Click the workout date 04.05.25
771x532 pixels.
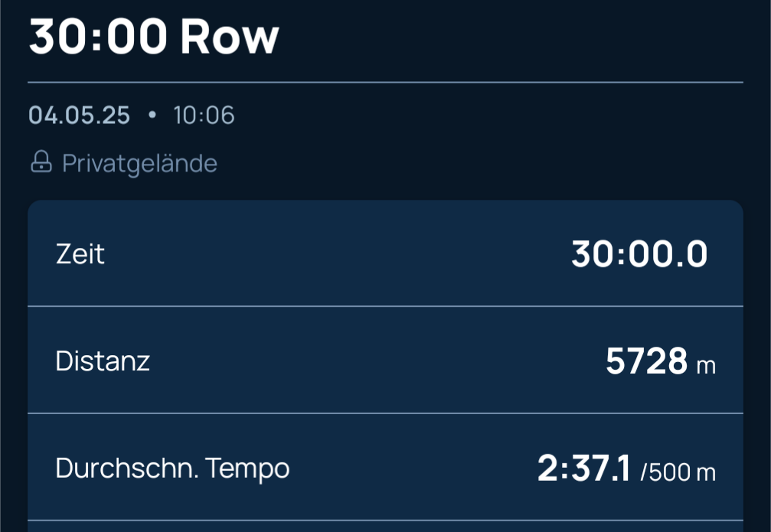79,116
